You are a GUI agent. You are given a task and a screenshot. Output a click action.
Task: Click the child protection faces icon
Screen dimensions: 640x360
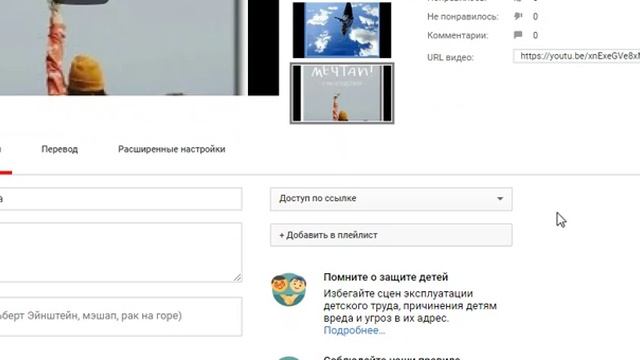point(289,289)
